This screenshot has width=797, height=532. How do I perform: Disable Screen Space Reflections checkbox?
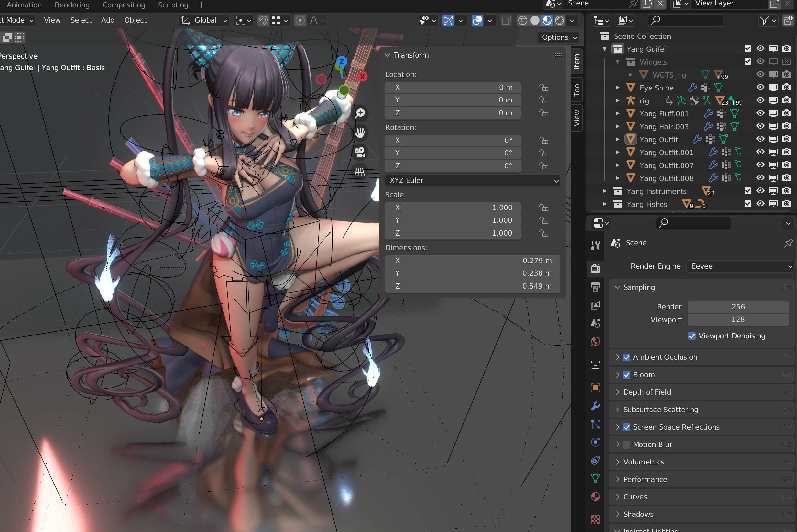(x=627, y=427)
